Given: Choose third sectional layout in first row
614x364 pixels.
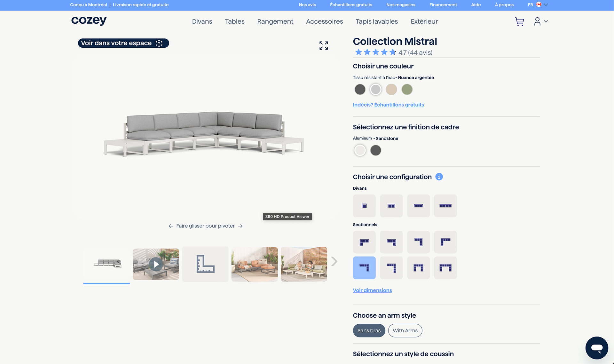Looking at the screenshot, I should coord(418,242).
